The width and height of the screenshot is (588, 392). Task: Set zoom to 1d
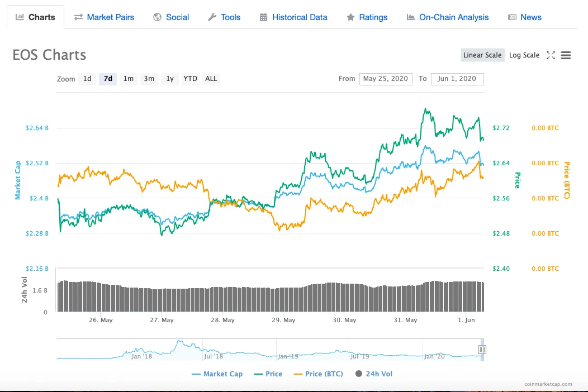pos(87,79)
